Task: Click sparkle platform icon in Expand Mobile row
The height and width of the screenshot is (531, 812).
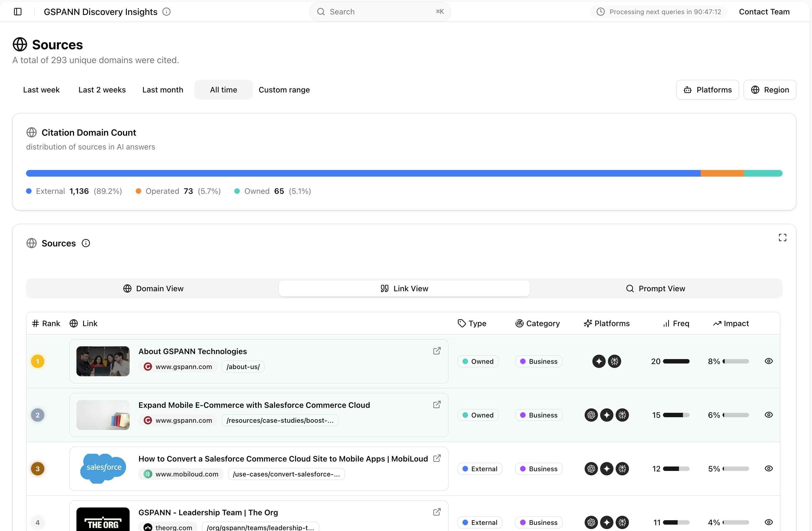Action: [x=607, y=415]
